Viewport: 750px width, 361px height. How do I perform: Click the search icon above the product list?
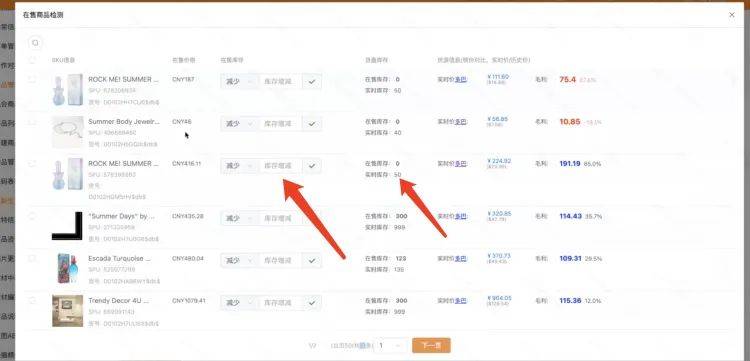[35, 43]
